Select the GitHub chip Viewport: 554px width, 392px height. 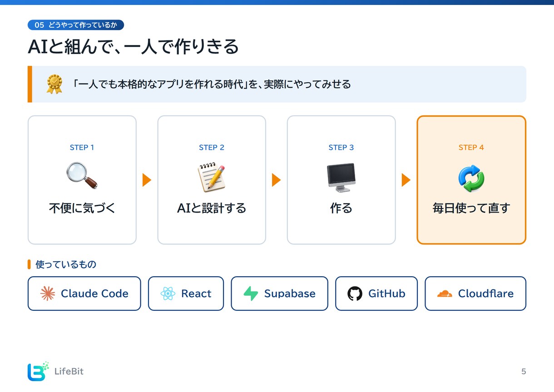pos(376,293)
